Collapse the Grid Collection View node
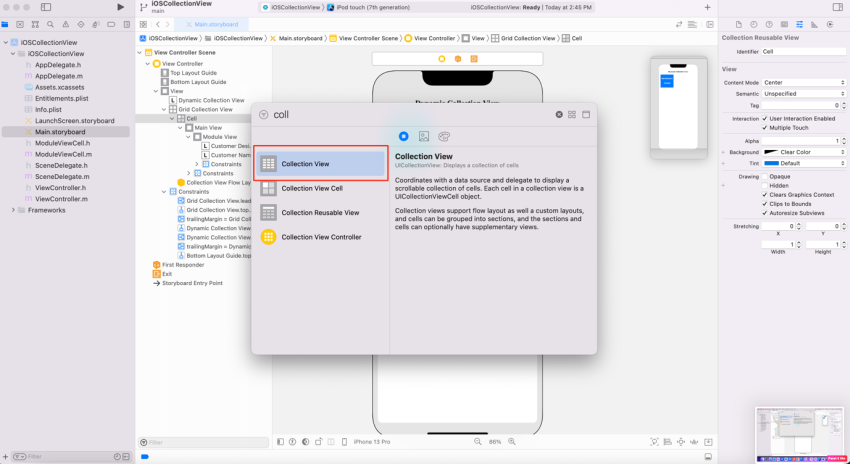 164,109
